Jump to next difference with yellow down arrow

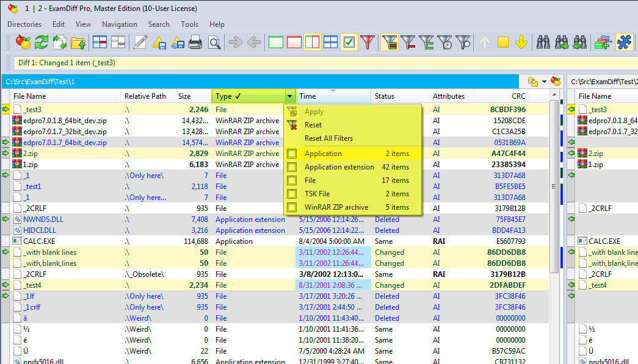[x=521, y=43]
